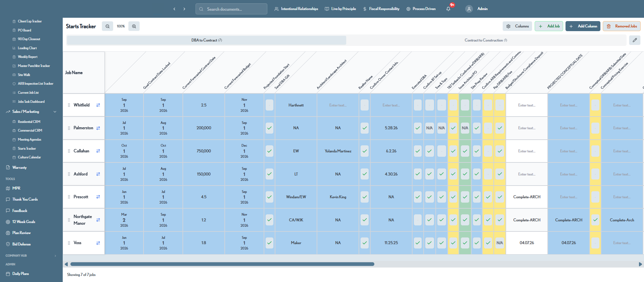This screenshot has width=644, height=282.
Task: Click the Add Job button
Action: pyautogui.click(x=549, y=26)
